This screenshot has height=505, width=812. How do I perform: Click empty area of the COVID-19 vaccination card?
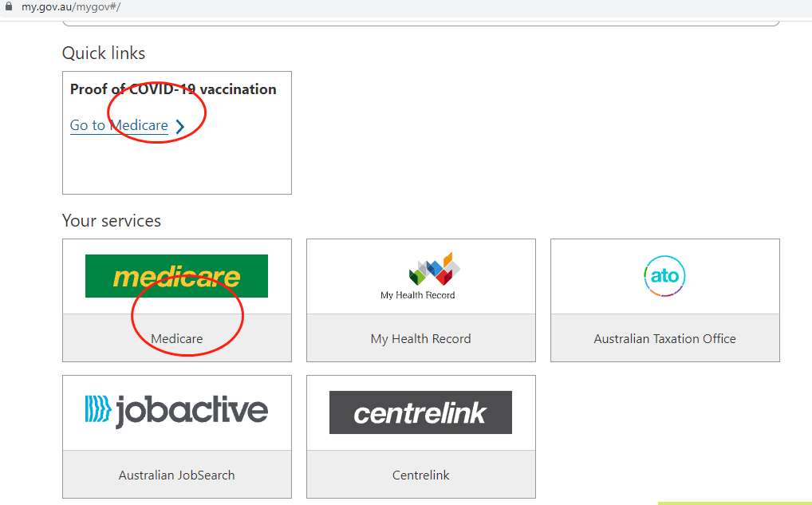point(176,164)
